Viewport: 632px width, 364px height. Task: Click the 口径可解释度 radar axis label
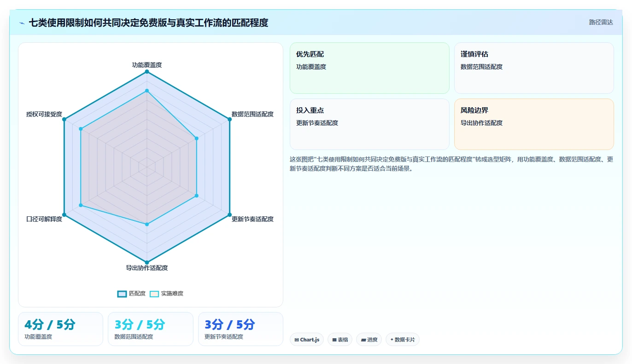pyautogui.click(x=44, y=219)
